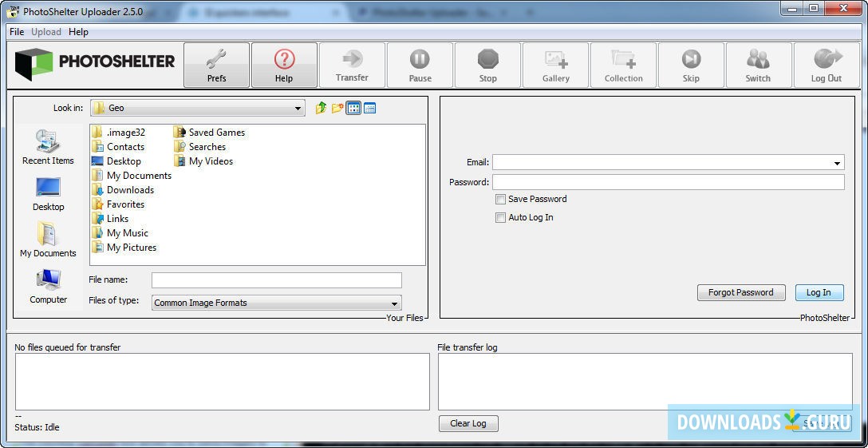Select the Contacts folder
Image resolution: width=868 pixels, height=448 pixels.
pos(118,146)
